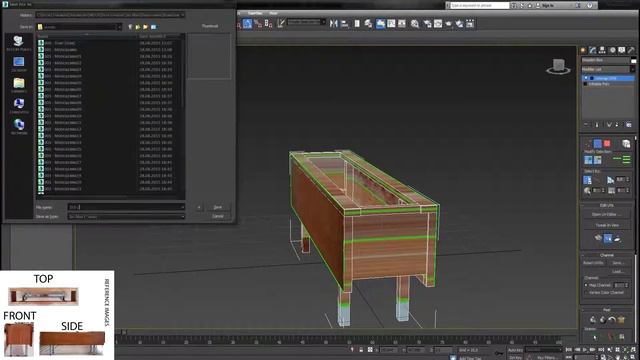Click the Align tool icon
Image resolution: width=640 pixels, height=360 pixels.
coord(344,24)
